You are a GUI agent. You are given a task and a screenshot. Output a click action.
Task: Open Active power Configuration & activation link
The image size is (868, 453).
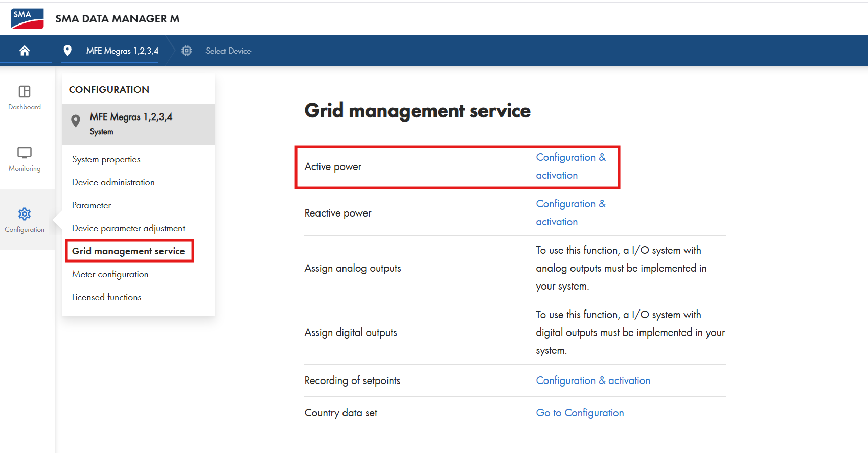pos(571,166)
